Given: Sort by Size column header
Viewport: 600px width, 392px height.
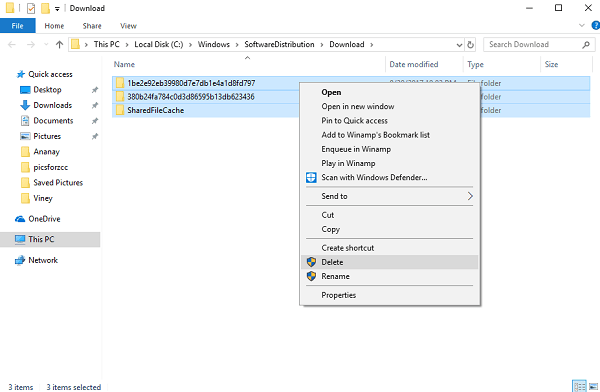Looking at the screenshot, I should (551, 64).
